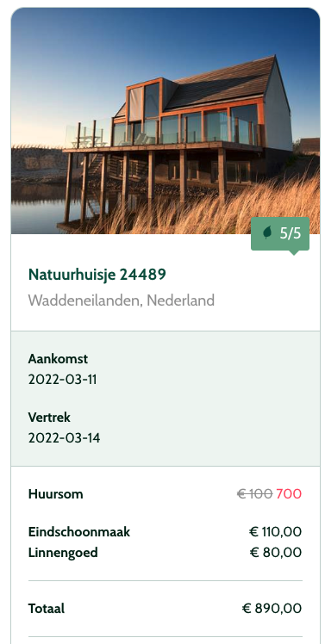Open the Natuurhuisje 24489 title link
Viewport: 325px width, 644px height.
coord(97,275)
